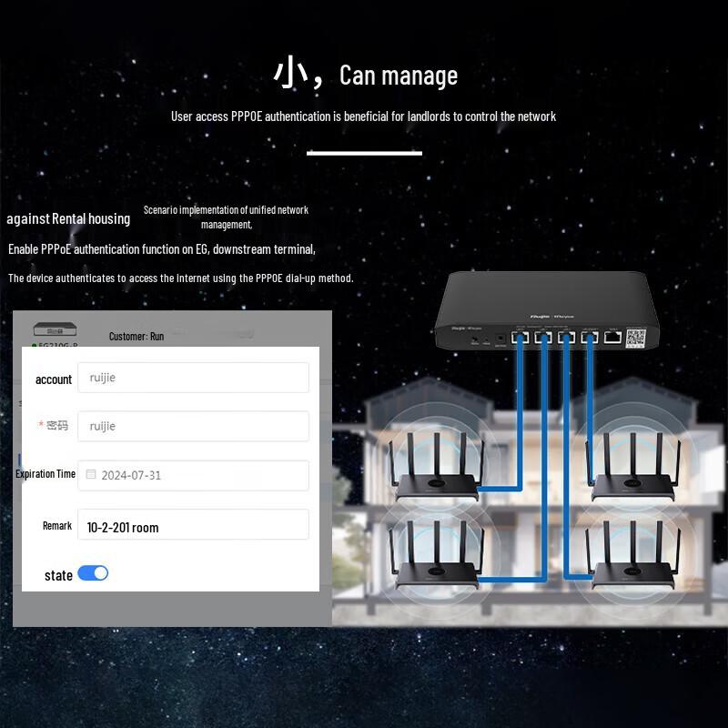Click the password field containing ruijie
Image resolution: width=728 pixels, height=728 pixels.
coord(193,426)
